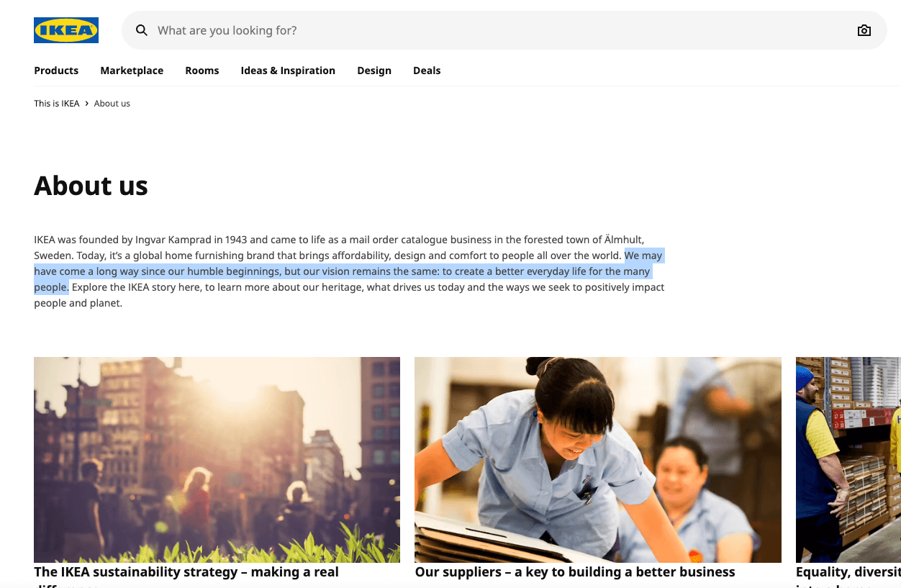Open the suppliers workers image

tap(597, 459)
